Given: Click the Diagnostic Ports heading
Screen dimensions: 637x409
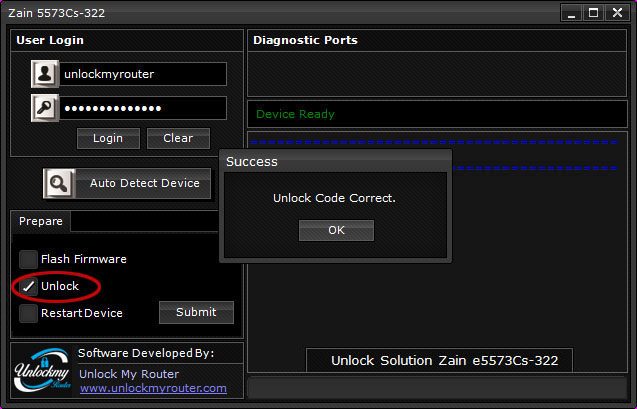Looking at the screenshot, I should (305, 40).
